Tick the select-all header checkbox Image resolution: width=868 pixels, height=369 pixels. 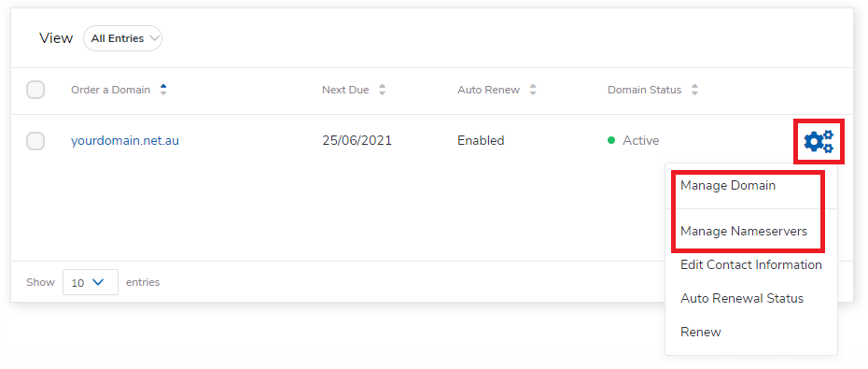(35, 90)
